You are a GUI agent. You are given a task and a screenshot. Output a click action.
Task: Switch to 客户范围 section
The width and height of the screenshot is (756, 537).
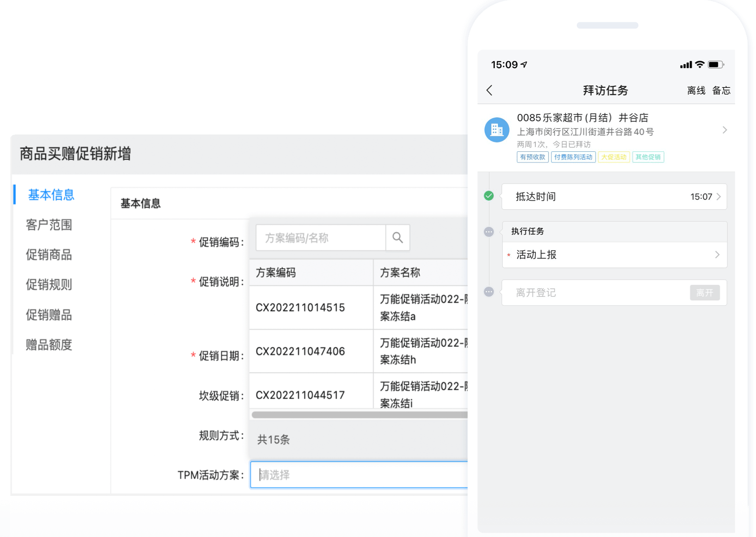(x=49, y=225)
